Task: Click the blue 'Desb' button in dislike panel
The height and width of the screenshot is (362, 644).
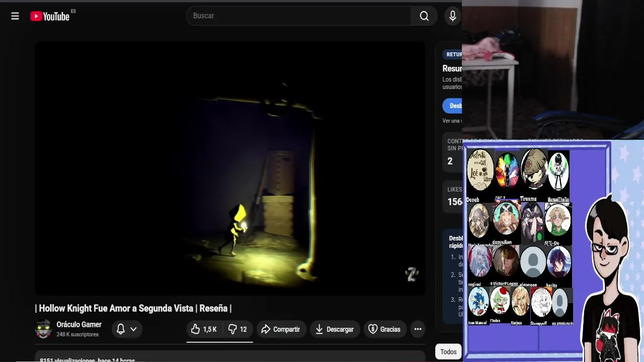Action: [452, 106]
